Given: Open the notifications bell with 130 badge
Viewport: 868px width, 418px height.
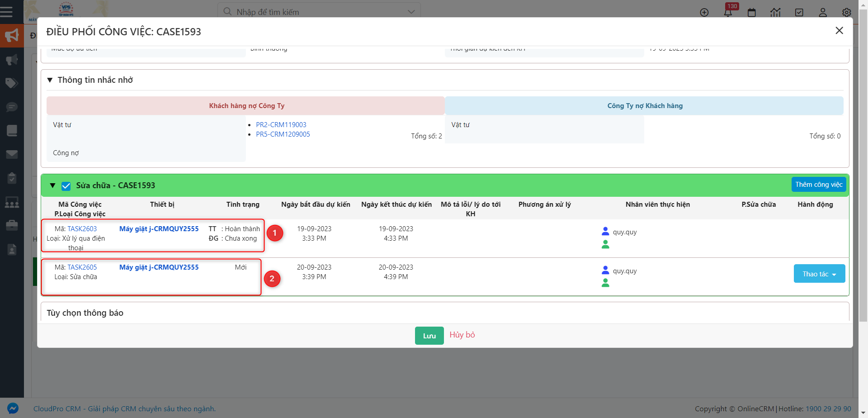Looking at the screenshot, I should 728,12.
